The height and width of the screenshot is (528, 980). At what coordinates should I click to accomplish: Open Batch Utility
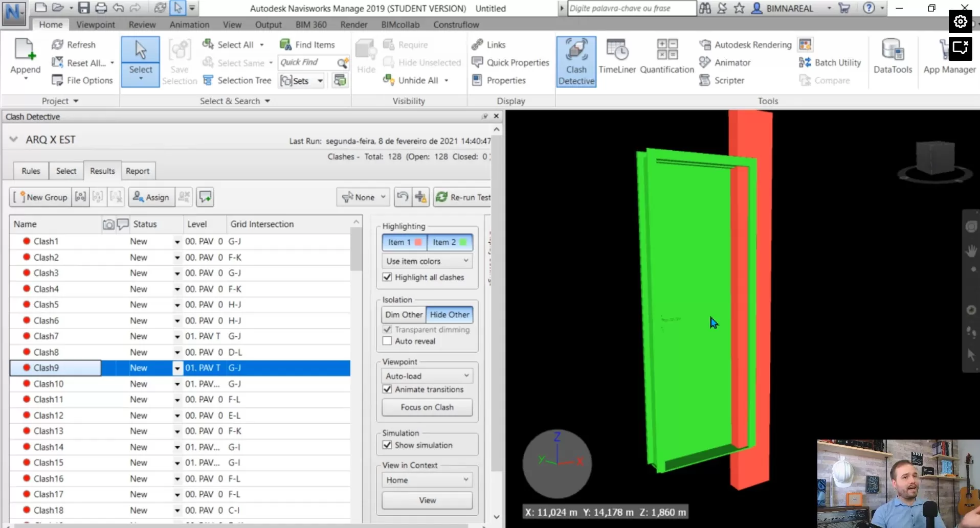point(830,62)
